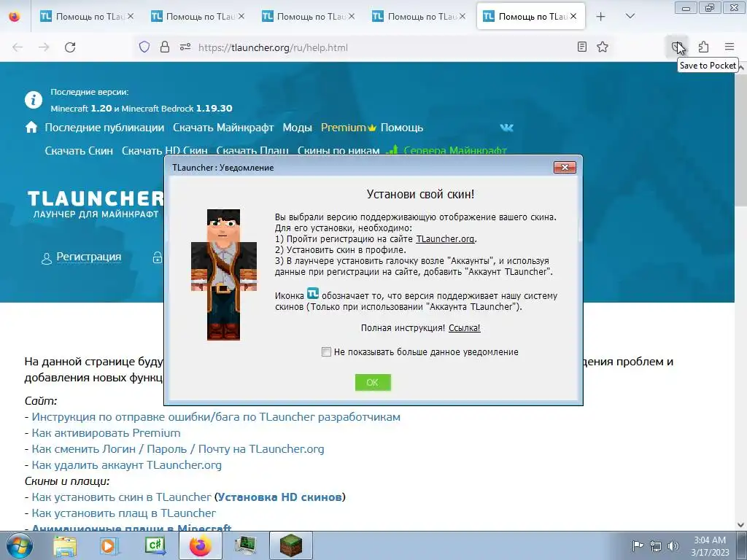Open 'Скачать Скин' menu item
This screenshot has width=747, height=560.
point(79,150)
